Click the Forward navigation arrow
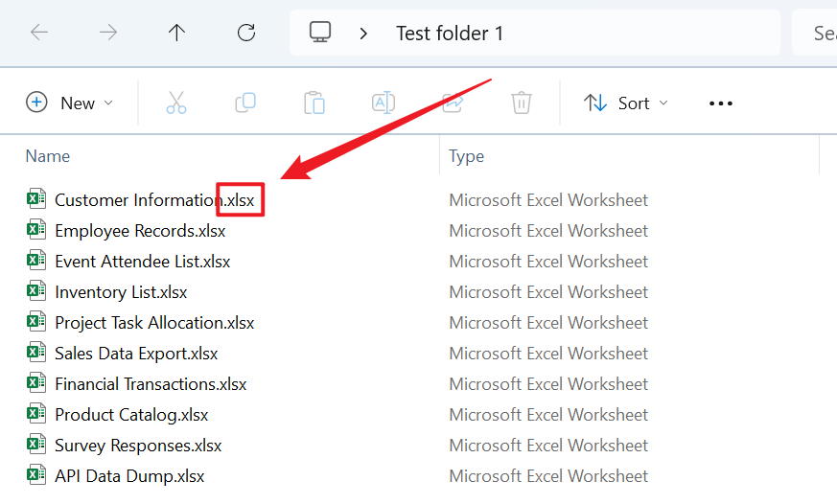Screen dimensions: 837x504 coord(108,33)
